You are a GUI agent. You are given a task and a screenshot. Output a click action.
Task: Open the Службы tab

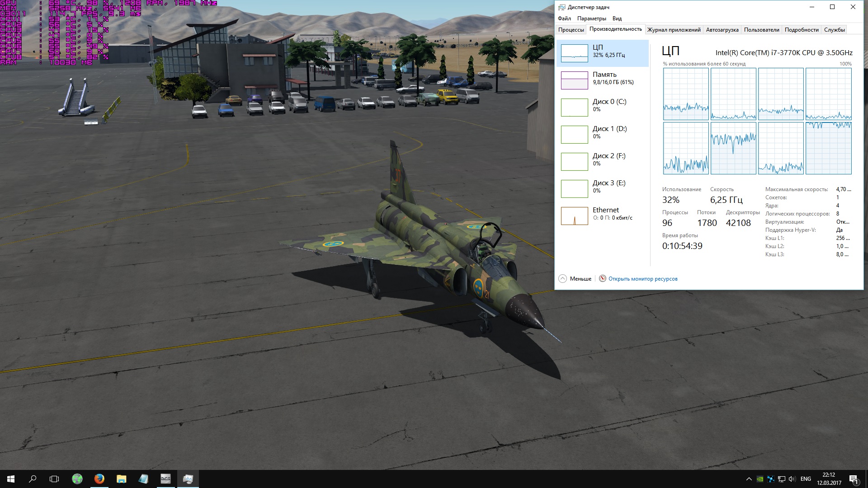(834, 30)
